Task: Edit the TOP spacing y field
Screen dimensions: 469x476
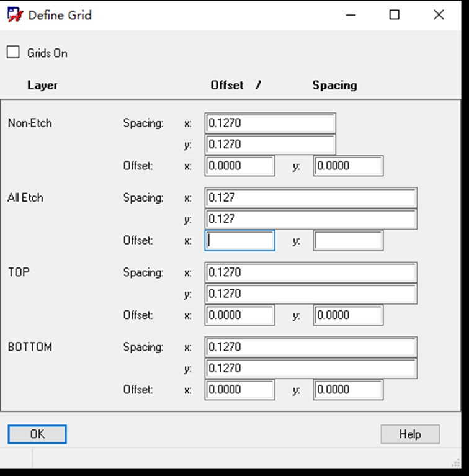Action: [x=311, y=294]
